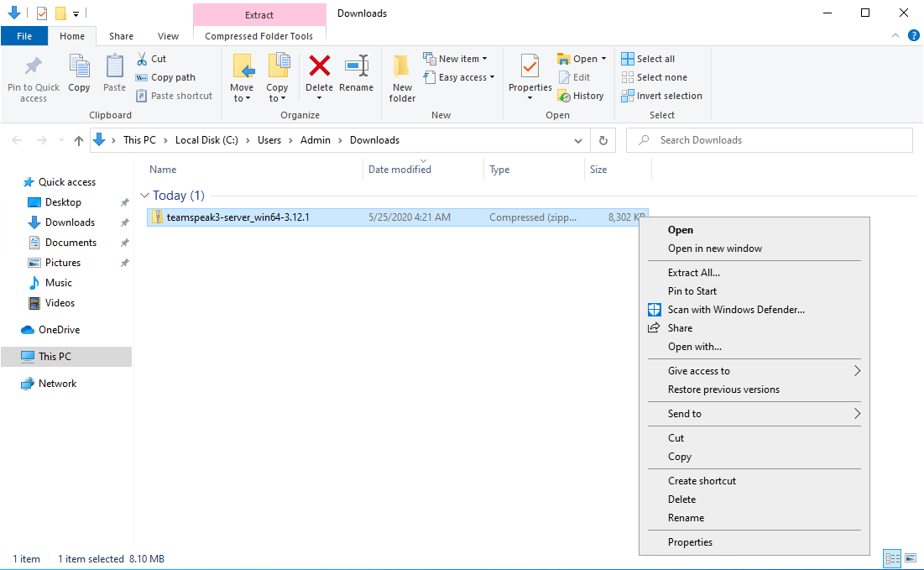Open Recent locations dropdown arrow

(x=61, y=140)
